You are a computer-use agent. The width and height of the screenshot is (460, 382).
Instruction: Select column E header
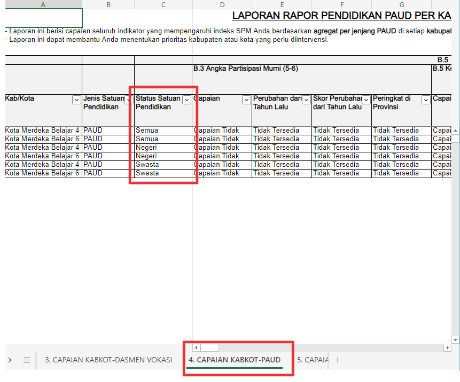coord(282,4)
